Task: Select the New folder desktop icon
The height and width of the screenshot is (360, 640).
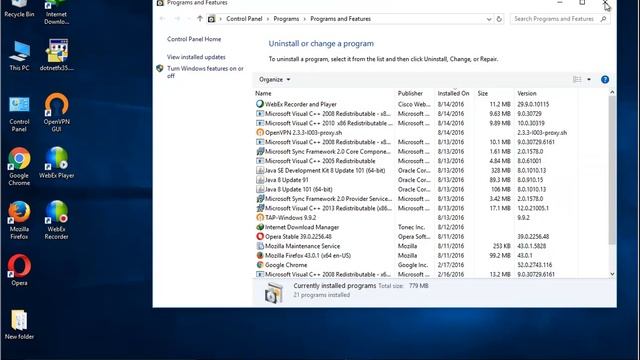Action: click(x=19, y=324)
